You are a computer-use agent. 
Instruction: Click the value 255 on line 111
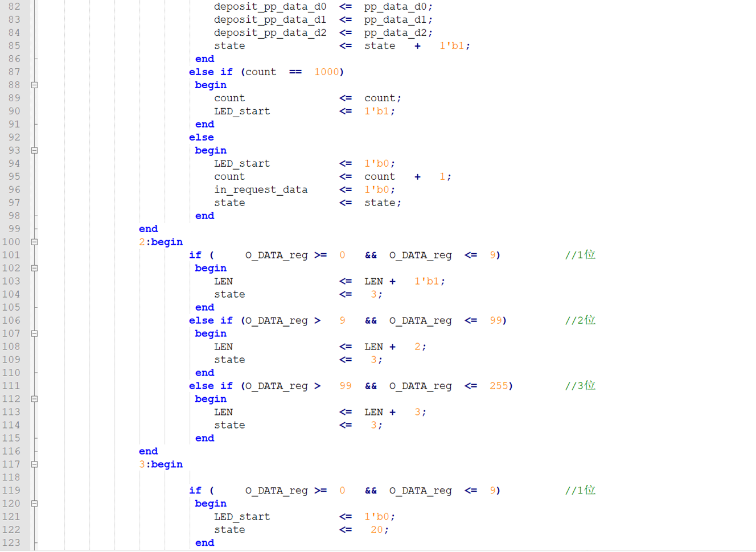click(498, 386)
